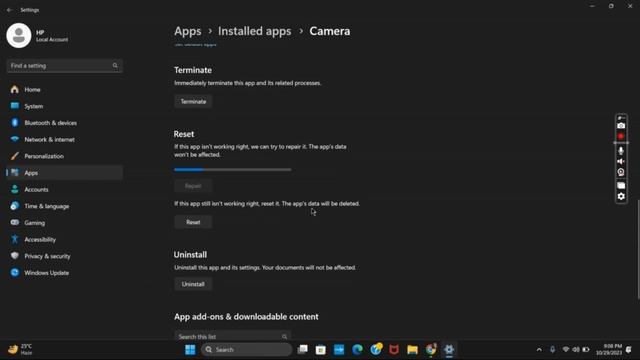Click the tray microphone icon

(x=552, y=350)
